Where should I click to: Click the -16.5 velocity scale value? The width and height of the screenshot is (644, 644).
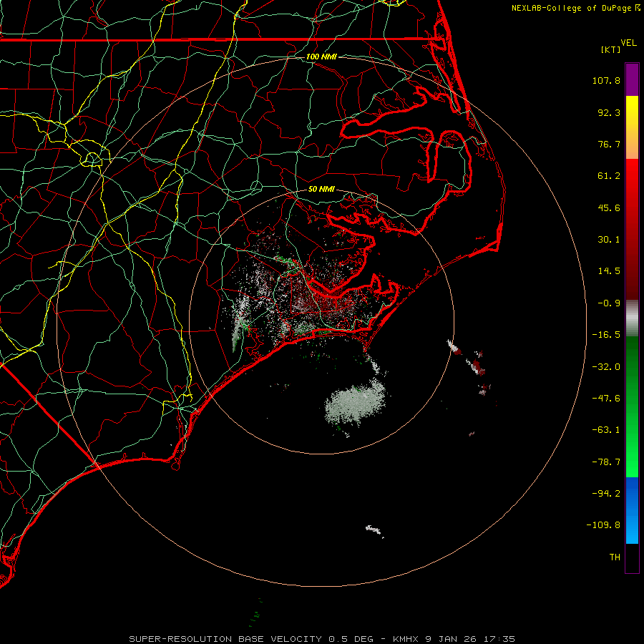click(x=606, y=335)
